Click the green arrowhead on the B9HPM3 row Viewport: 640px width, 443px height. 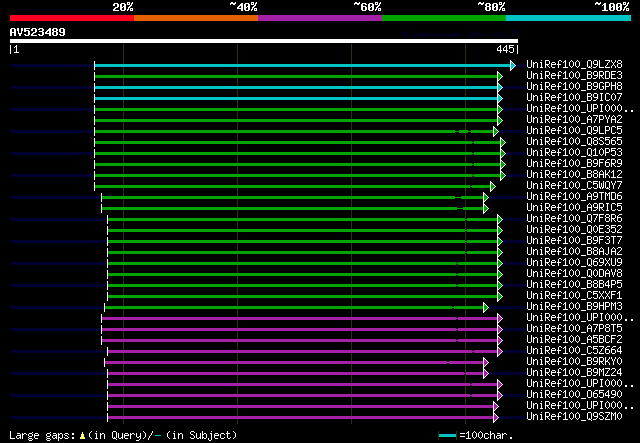[x=486, y=307]
